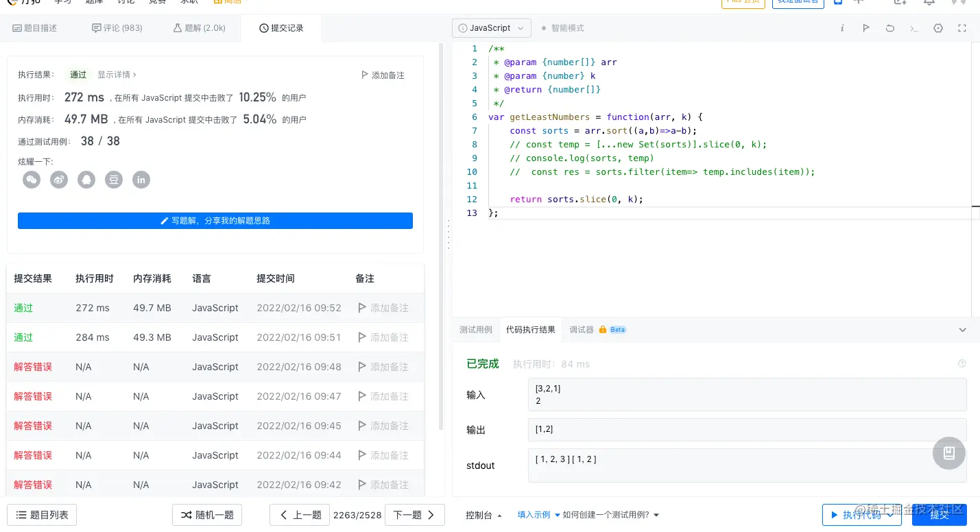
Task: Go to previous problem with 上一题
Action: coord(300,515)
